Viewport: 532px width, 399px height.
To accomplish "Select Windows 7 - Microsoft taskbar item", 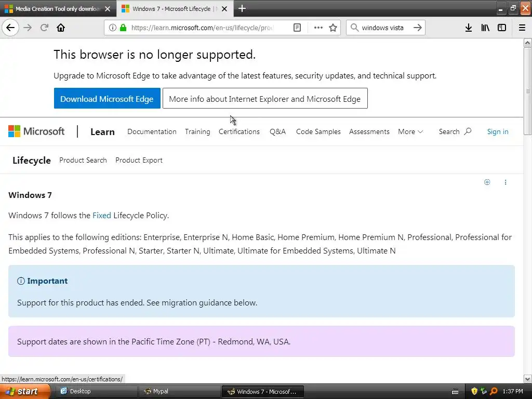I will (263, 392).
